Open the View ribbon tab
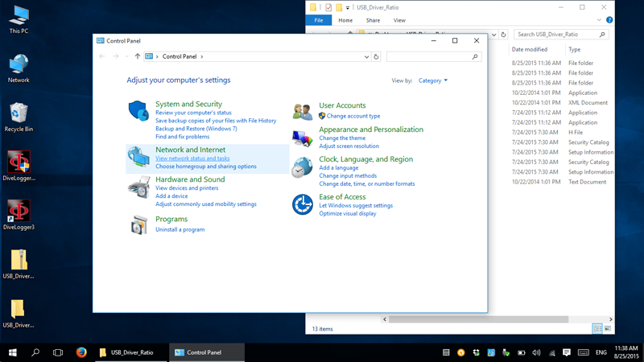 pyautogui.click(x=399, y=20)
